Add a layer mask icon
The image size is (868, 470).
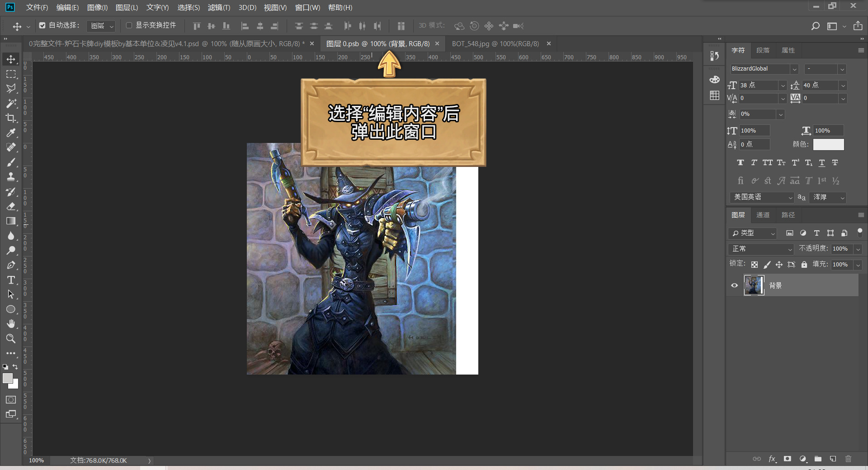click(787, 459)
